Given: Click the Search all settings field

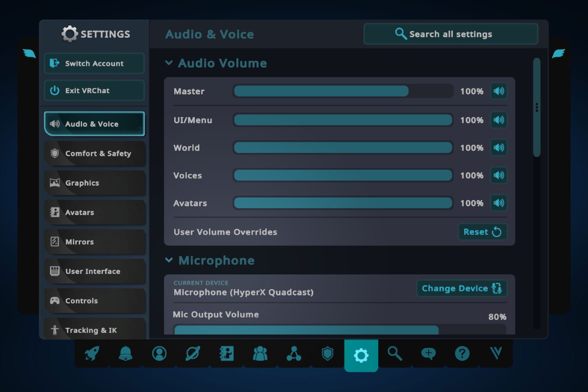Looking at the screenshot, I should click(x=450, y=34).
